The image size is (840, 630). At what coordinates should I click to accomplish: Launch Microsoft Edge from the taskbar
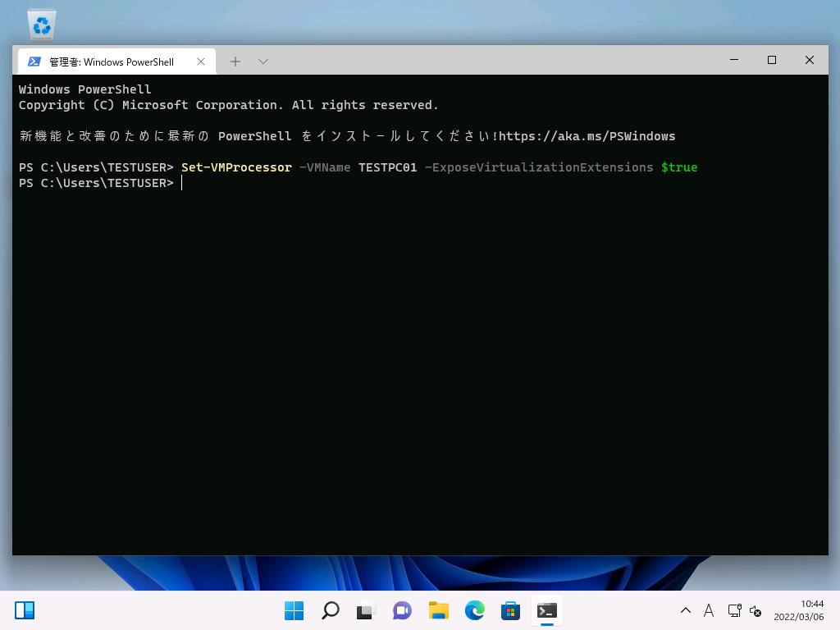(474, 610)
